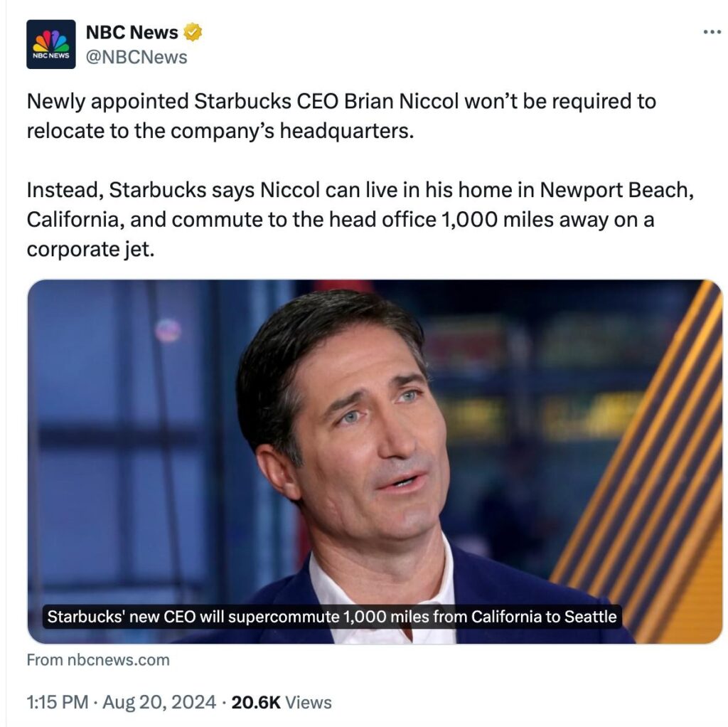Open the @NBCNews handle link
The width and height of the screenshot is (728, 727).
pos(136,57)
